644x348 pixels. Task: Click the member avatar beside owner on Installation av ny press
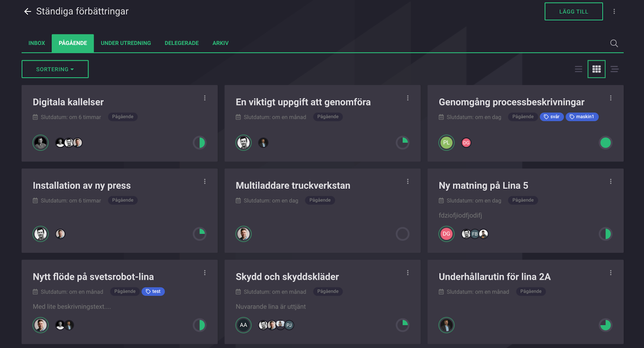pos(60,234)
